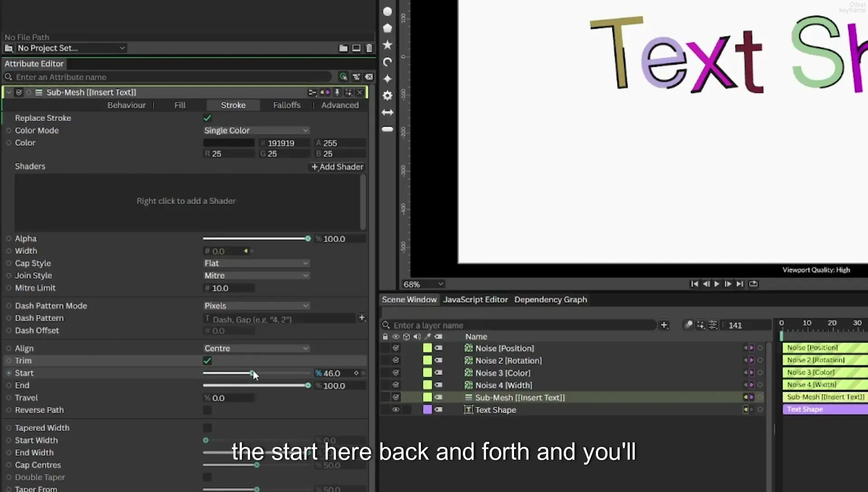Pin the Sub-Mesh attribute panel
Viewport: 868px width, 492px height.
coord(337,92)
